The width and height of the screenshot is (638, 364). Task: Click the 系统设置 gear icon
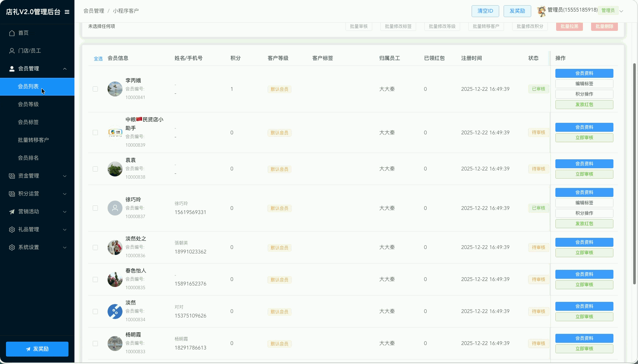pyautogui.click(x=12, y=248)
